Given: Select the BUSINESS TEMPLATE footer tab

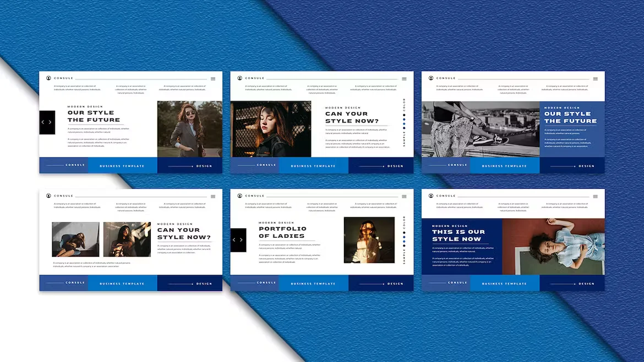Looking at the screenshot, I should (122, 166).
